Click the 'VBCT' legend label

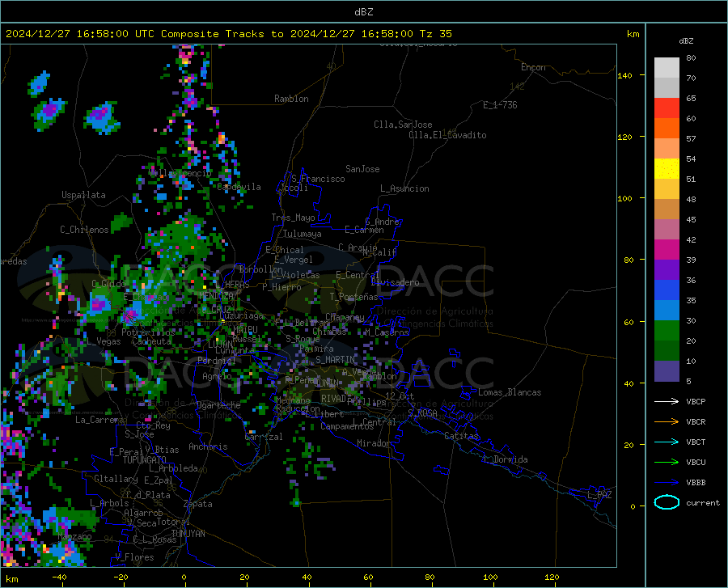696,442
